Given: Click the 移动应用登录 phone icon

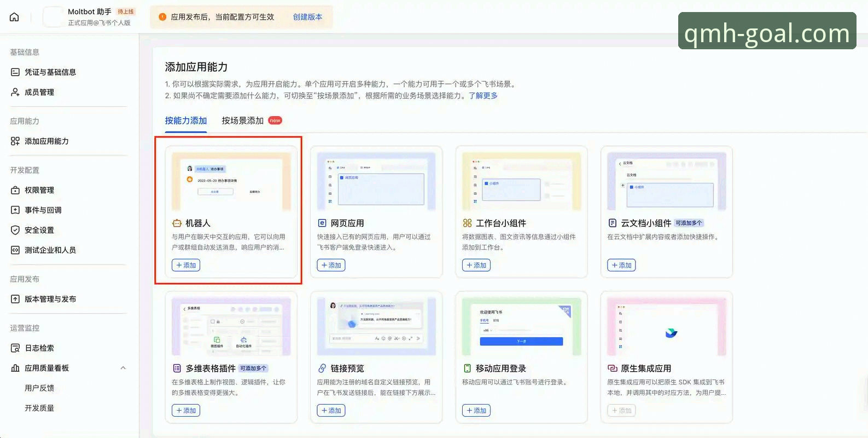Looking at the screenshot, I should 467,368.
